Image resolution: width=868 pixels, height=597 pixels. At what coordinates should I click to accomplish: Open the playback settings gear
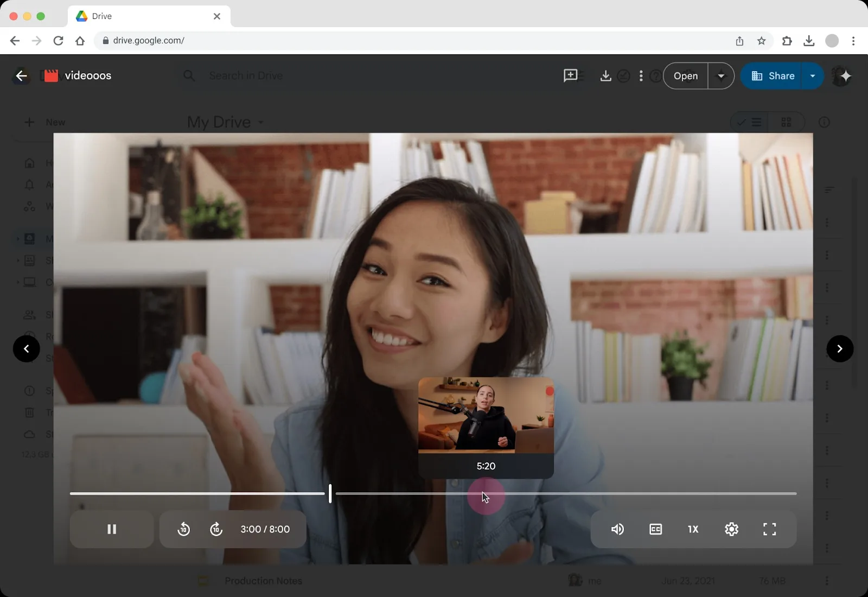[731, 529]
